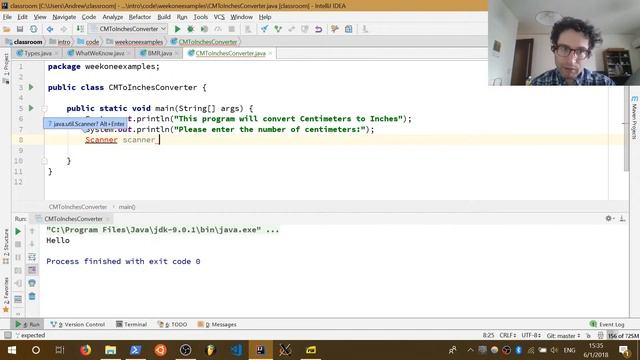Commit changes via the VCS commit icon
This screenshot has width=640, height=360.
[278, 29]
